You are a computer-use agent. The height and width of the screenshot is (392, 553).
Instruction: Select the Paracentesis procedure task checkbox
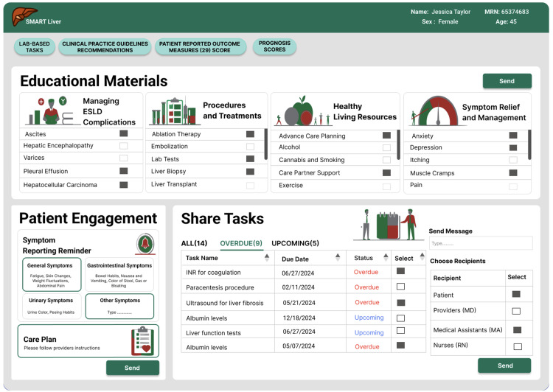click(x=400, y=286)
